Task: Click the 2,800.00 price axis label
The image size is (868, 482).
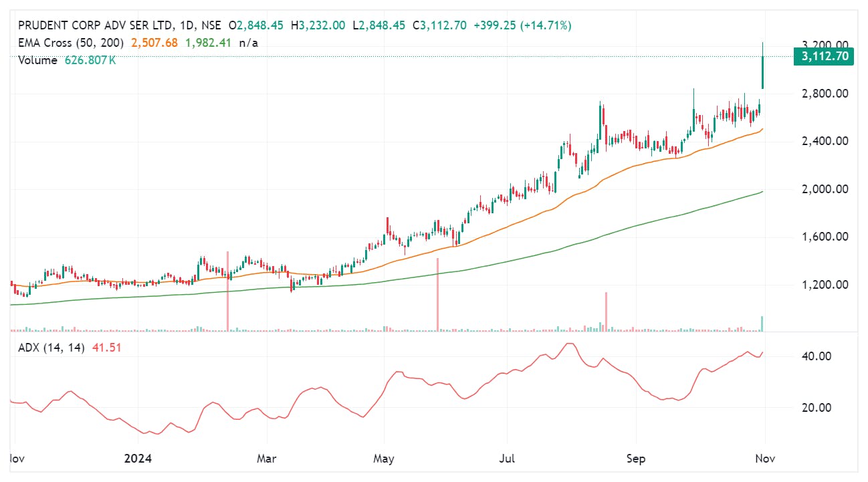Action: point(827,94)
